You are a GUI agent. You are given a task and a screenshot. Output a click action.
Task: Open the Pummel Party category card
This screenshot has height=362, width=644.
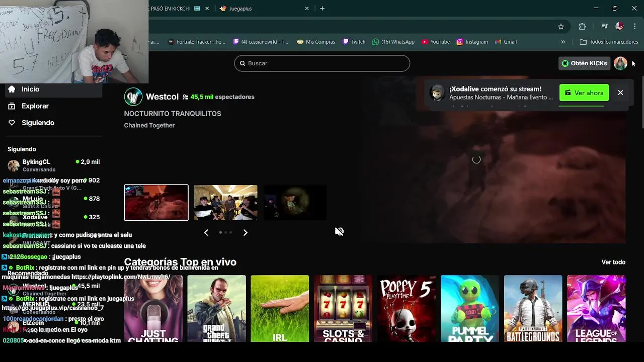click(x=470, y=309)
